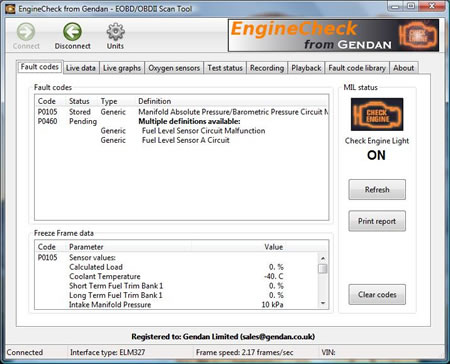Click the Type column header
This screenshot has width=450, height=364.
109,101
